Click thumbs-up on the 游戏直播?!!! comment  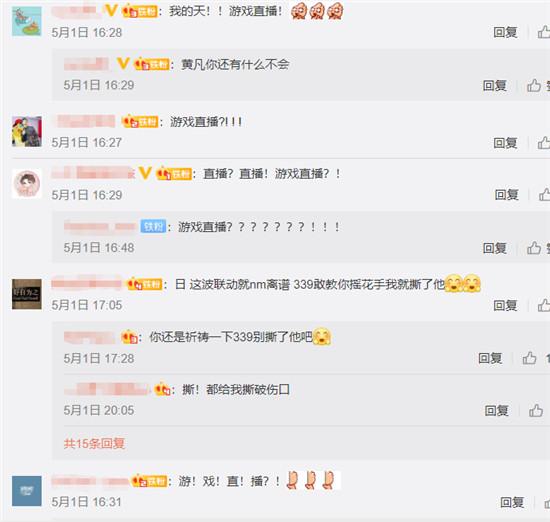(544, 143)
